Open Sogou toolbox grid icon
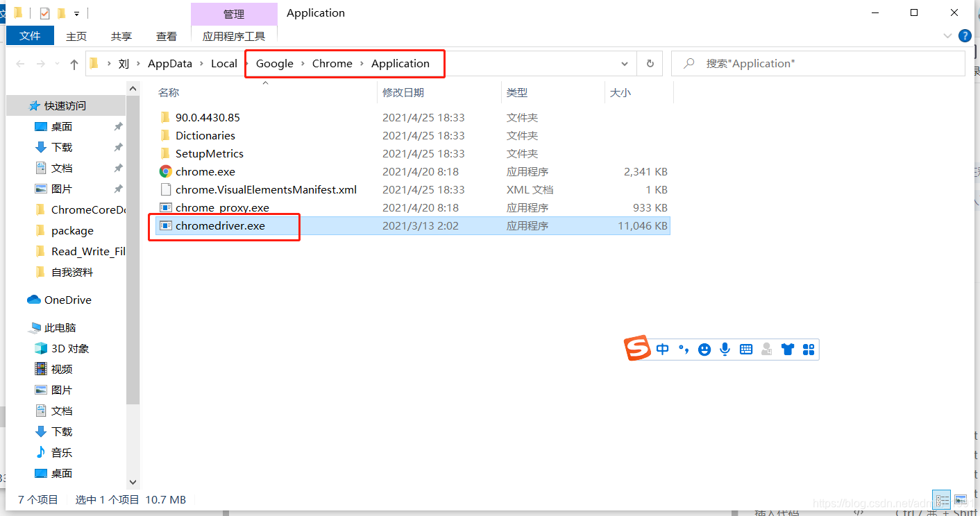 808,350
